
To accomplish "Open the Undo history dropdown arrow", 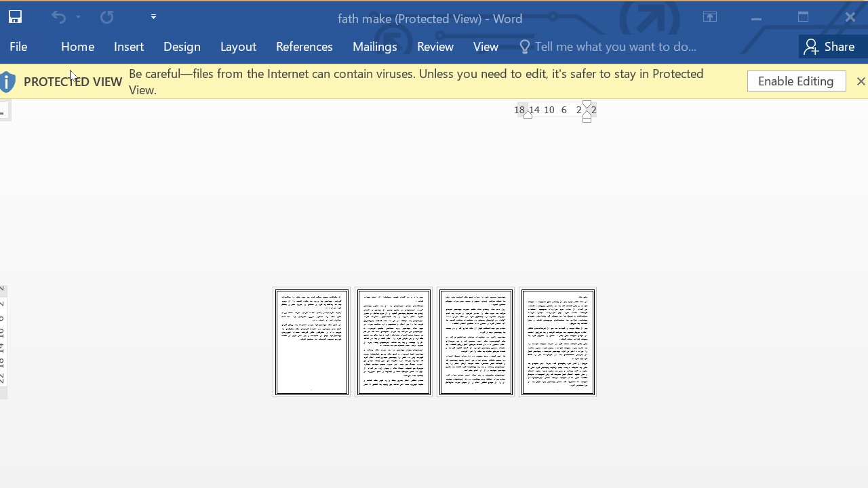I will (x=78, y=17).
